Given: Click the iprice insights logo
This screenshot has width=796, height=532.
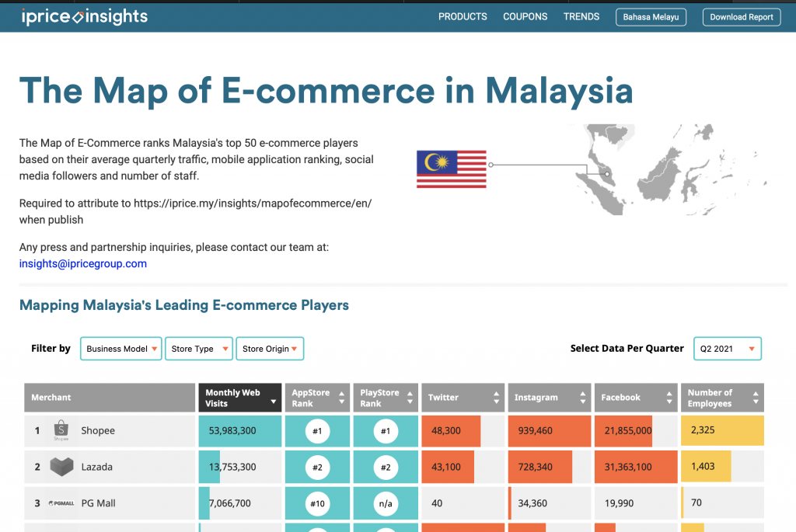Looking at the screenshot, I should (85, 17).
